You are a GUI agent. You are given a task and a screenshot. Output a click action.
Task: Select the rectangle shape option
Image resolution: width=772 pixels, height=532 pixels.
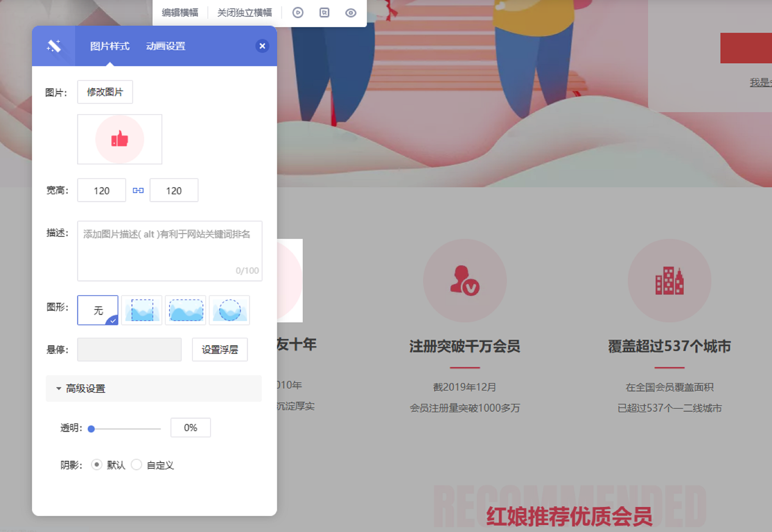point(142,310)
